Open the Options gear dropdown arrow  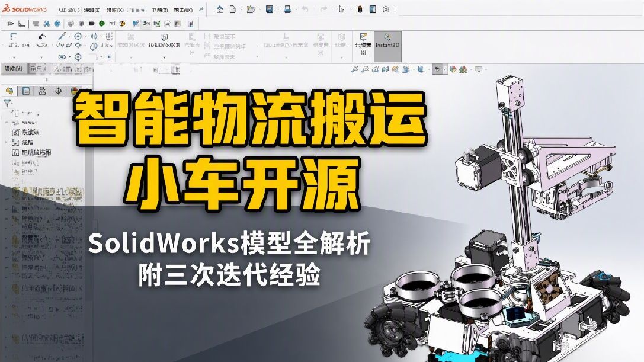point(395,9)
